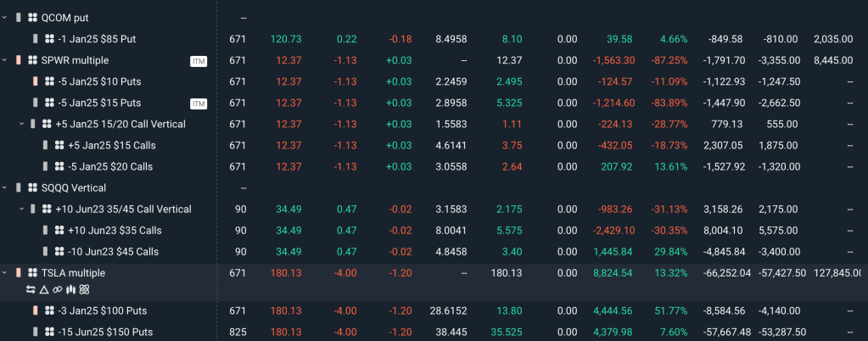This screenshot has height=341, width=868.
Task: Select the -10 Jun23 $45 Calls row
Action: [x=115, y=251]
